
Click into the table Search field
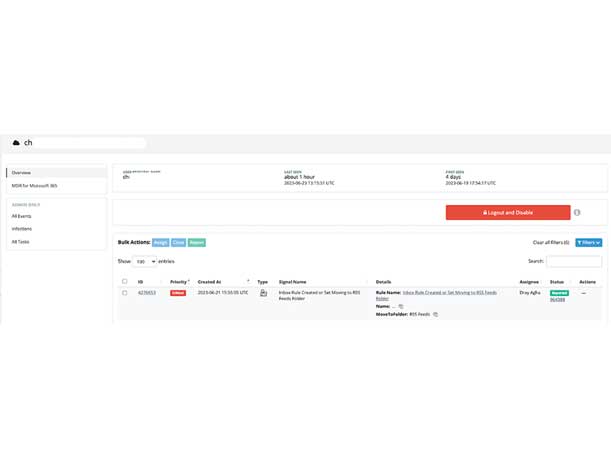coord(574,261)
